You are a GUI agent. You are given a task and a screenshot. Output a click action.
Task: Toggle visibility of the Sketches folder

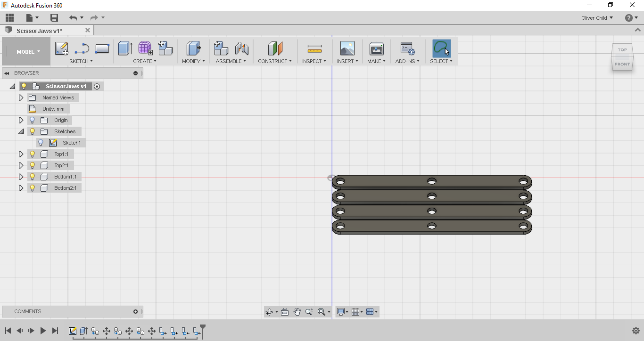click(x=33, y=131)
